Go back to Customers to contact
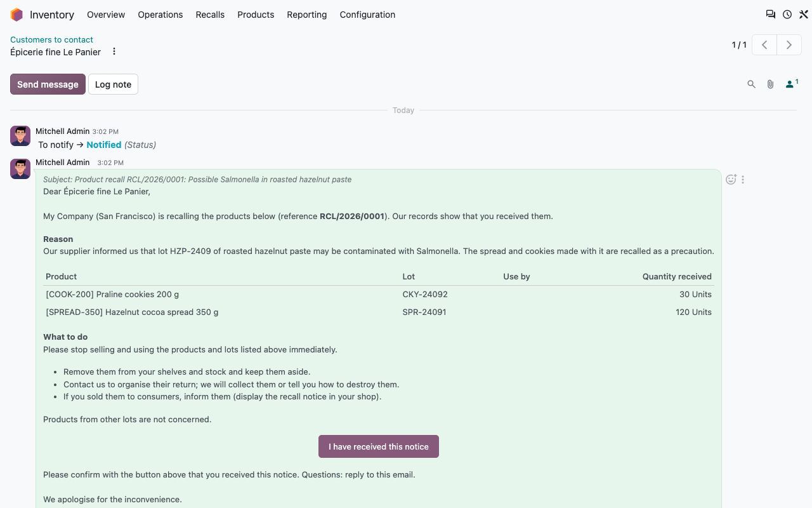Image resolution: width=812 pixels, height=508 pixels. click(x=51, y=39)
